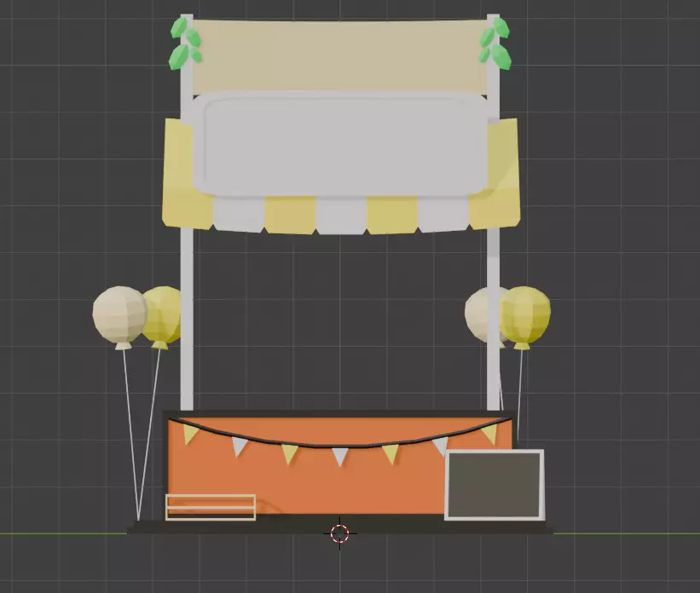Select the beige wireframe crate at the counter base
This screenshot has height=593, width=700.
[x=211, y=507]
